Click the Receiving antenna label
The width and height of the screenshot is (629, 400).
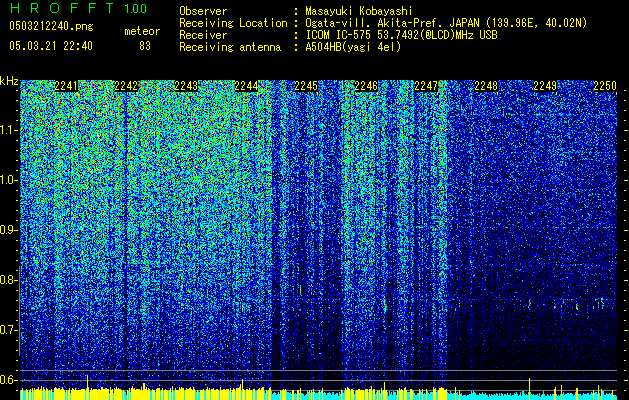[230, 47]
